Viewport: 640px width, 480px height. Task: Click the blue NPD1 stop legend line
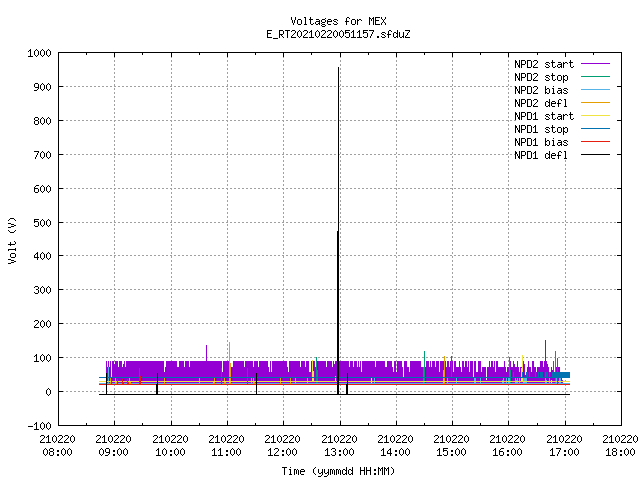(596, 129)
